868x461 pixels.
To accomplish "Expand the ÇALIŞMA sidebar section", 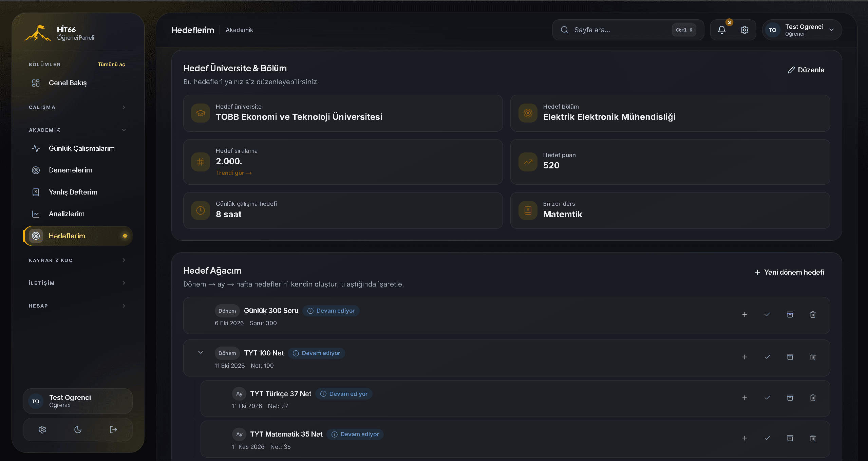I will coord(77,107).
